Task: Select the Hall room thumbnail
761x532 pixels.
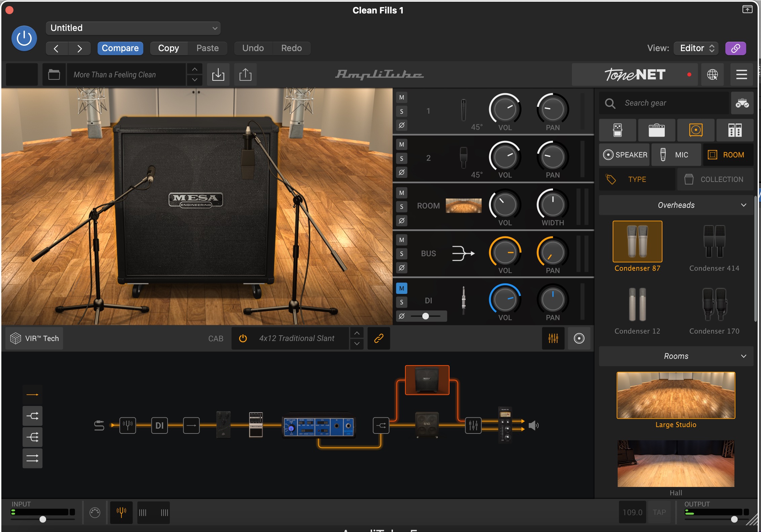Action: [676, 463]
